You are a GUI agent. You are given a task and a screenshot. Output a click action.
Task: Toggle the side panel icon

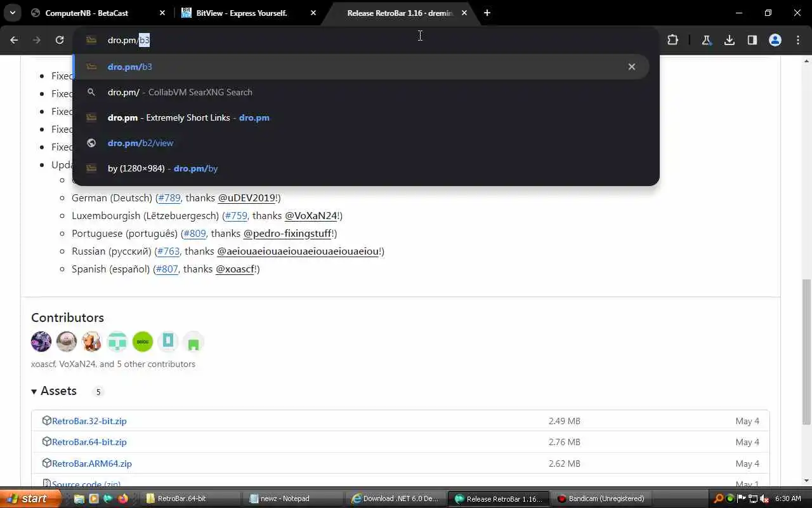pyautogui.click(x=752, y=40)
